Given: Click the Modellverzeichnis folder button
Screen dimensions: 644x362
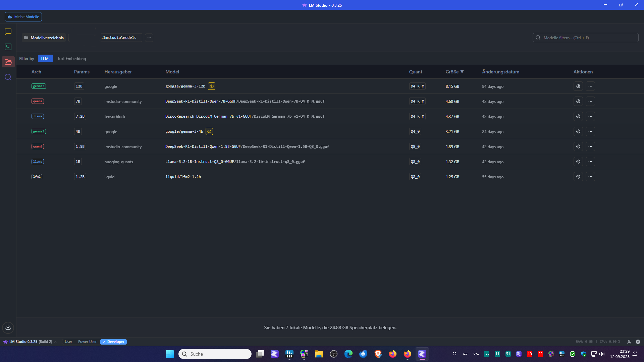Looking at the screenshot, I should click(x=44, y=38).
